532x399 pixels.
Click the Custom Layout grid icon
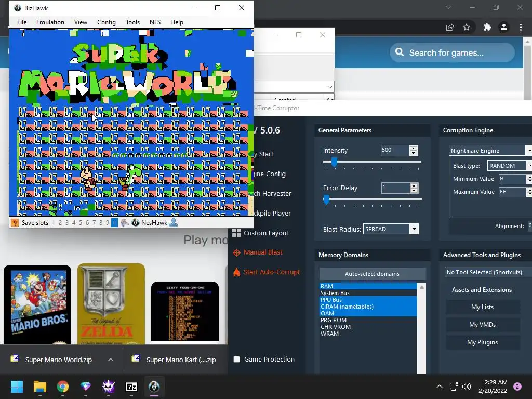(236, 233)
